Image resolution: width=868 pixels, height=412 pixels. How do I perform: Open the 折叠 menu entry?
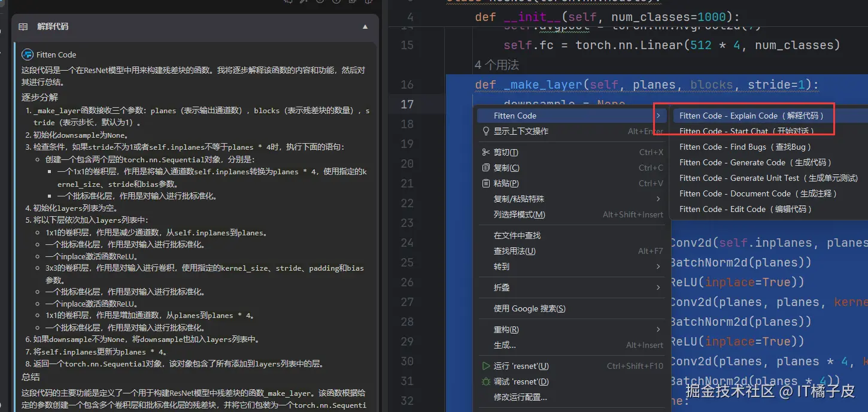pyautogui.click(x=571, y=287)
